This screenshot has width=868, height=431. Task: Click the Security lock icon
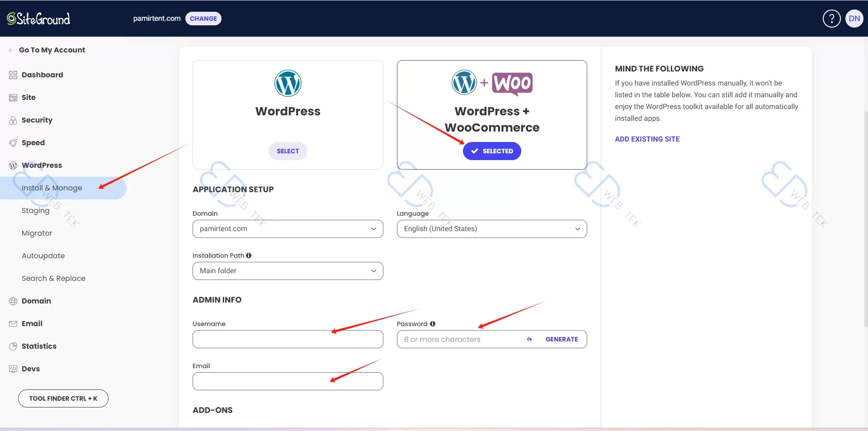13,120
